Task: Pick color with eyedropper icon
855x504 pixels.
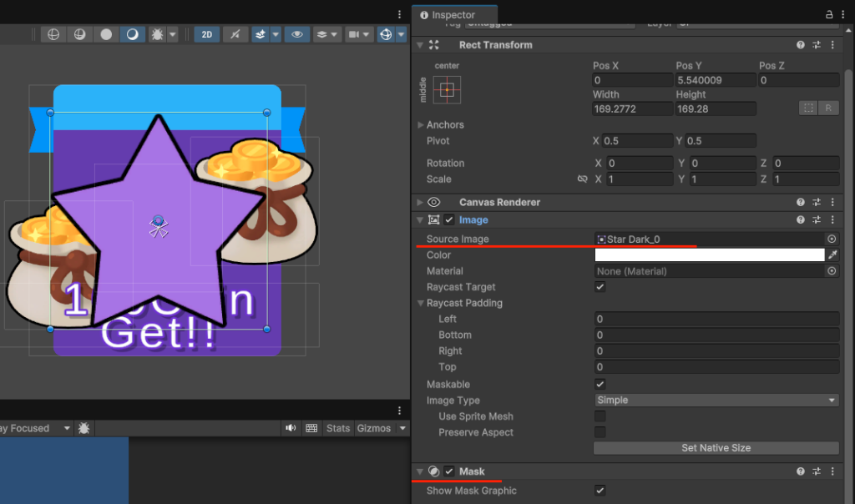Action: coord(832,255)
